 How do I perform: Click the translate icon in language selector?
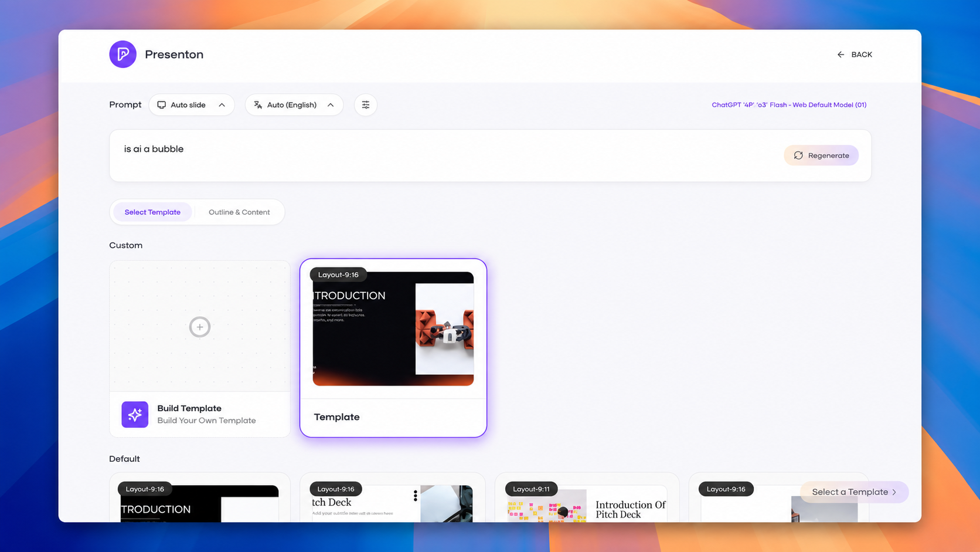click(x=258, y=105)
